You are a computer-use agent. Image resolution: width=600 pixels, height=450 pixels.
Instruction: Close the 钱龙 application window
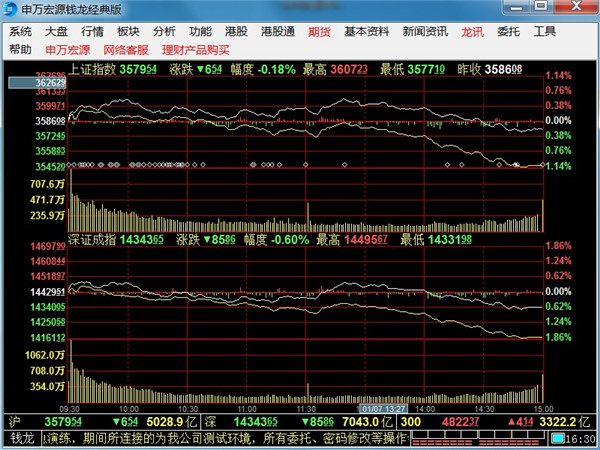click(x=576, y=7)
